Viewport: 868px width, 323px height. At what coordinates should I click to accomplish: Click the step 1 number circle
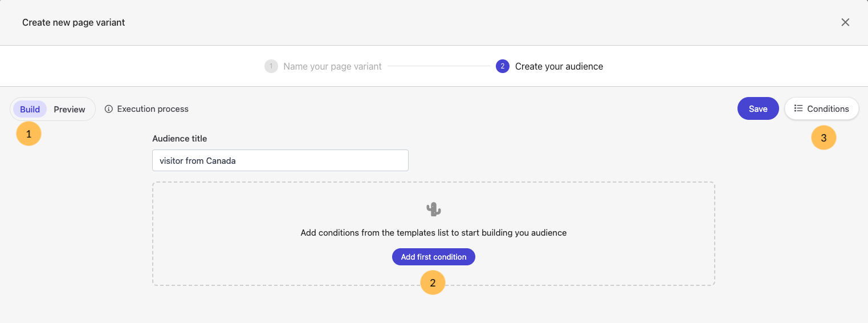[271, 66]
